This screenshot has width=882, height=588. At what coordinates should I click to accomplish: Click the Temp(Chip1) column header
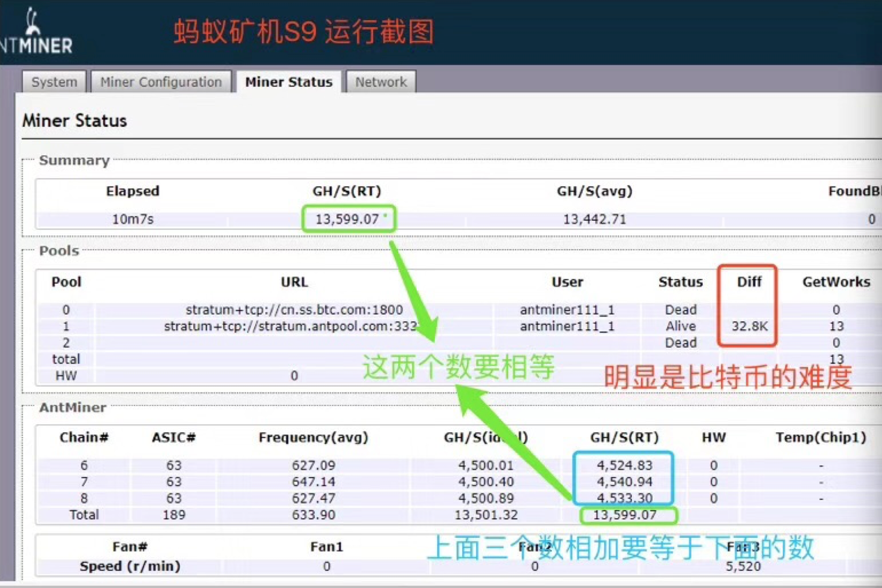click(x=821, y=438)
